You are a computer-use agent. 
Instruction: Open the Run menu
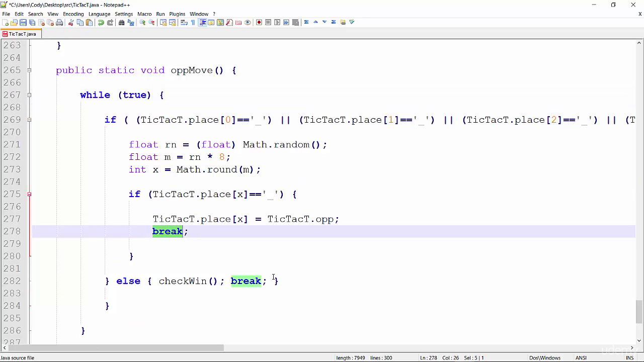click(x=160, y=14)
